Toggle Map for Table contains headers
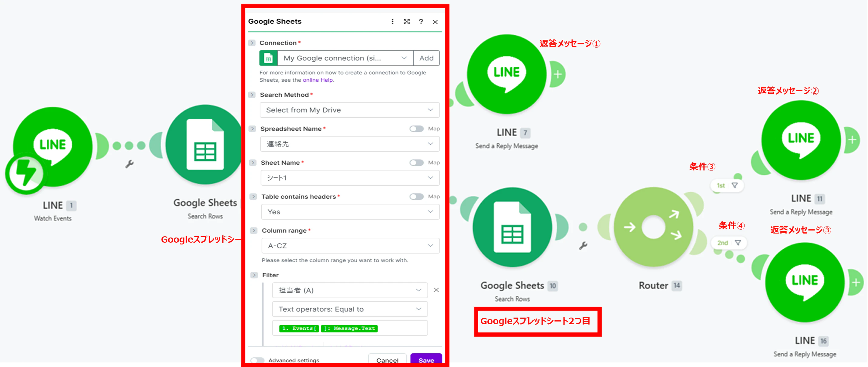 [416, 197]
